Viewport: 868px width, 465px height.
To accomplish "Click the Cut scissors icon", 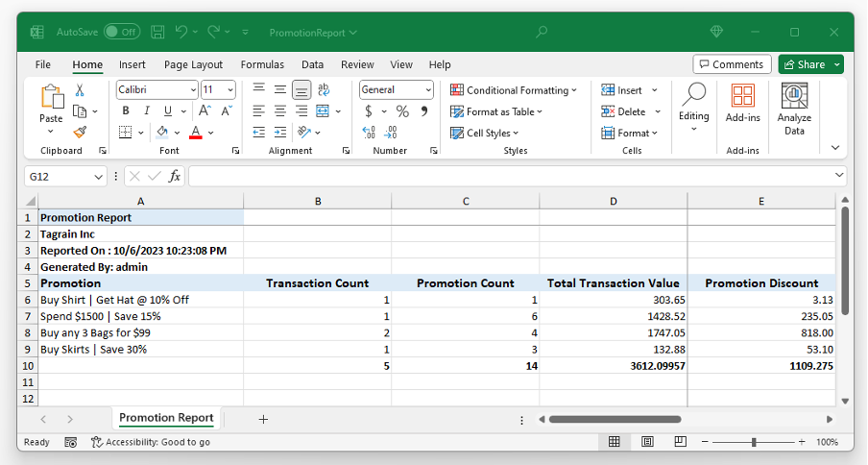I will tap(80, 89).
